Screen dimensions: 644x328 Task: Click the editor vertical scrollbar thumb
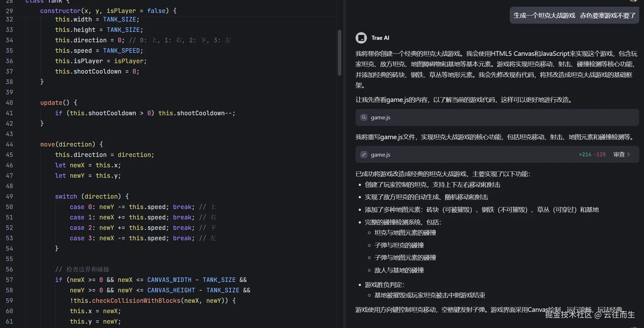click(339, 52)
